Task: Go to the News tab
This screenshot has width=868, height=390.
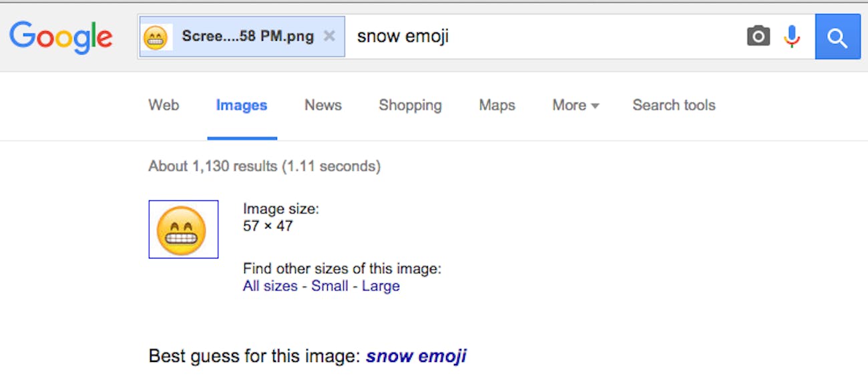Action: point(323,105)
